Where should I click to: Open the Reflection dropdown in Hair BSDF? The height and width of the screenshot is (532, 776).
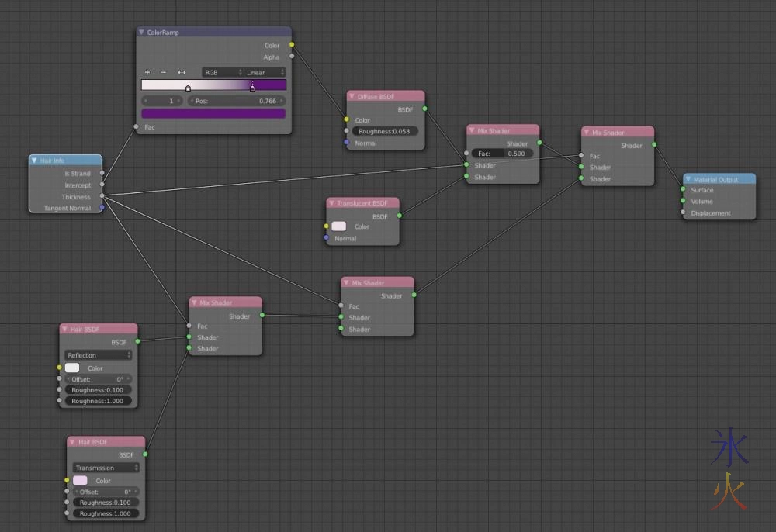(x=99, y=355)
